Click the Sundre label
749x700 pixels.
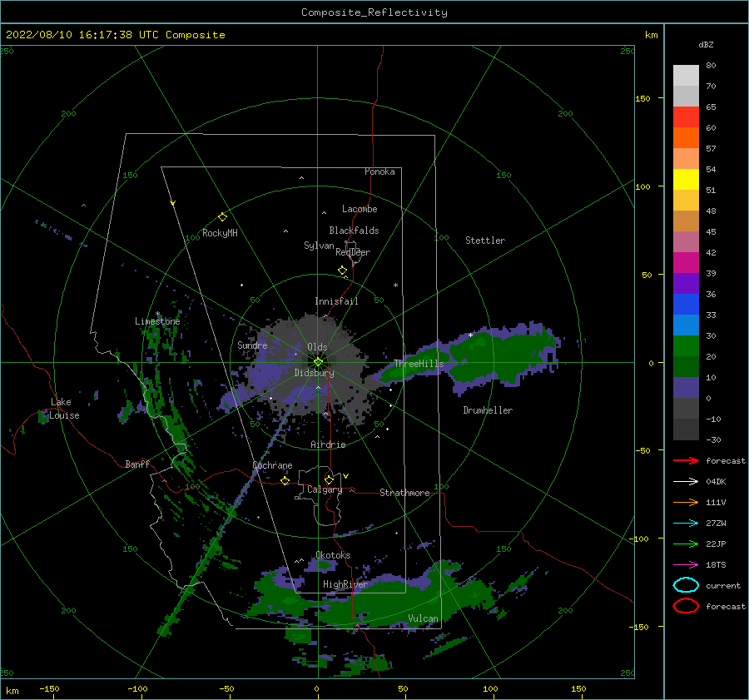(x=252, y=345)
